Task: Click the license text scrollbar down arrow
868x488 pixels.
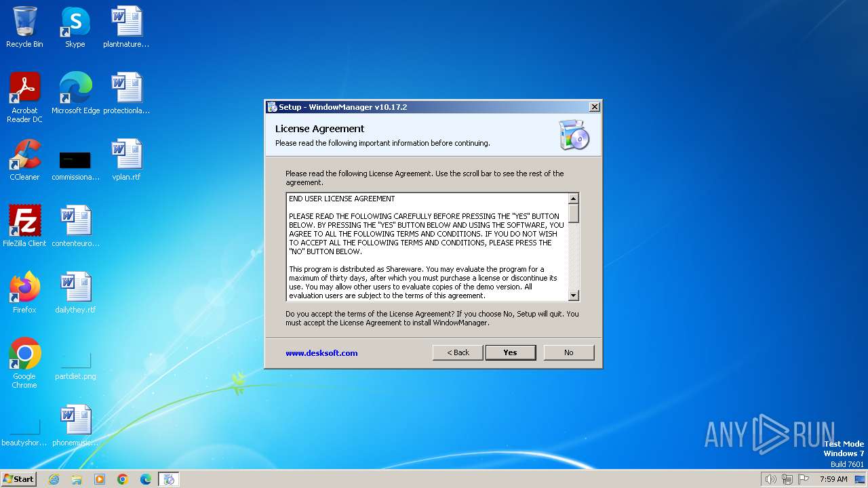Action: tap(574, 296)
